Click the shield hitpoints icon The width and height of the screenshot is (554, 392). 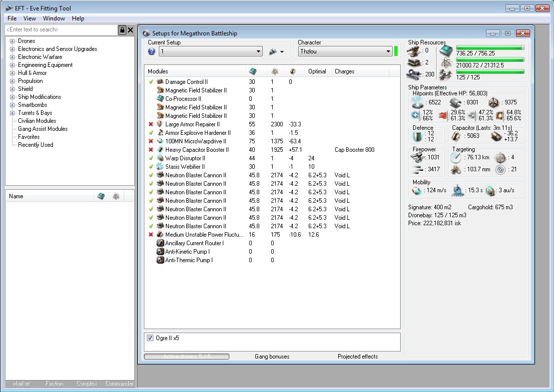coord(418,103)
